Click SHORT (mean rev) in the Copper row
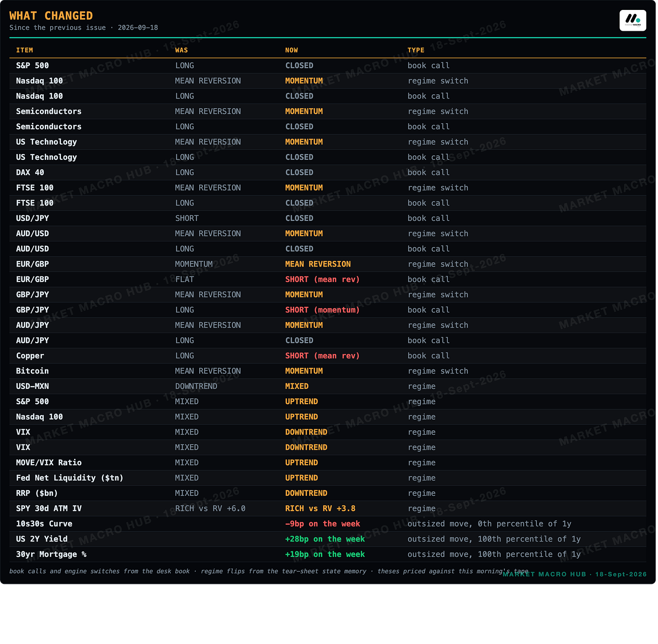The height and width of the screenshot is (644, 658). [x=322, y=356]
